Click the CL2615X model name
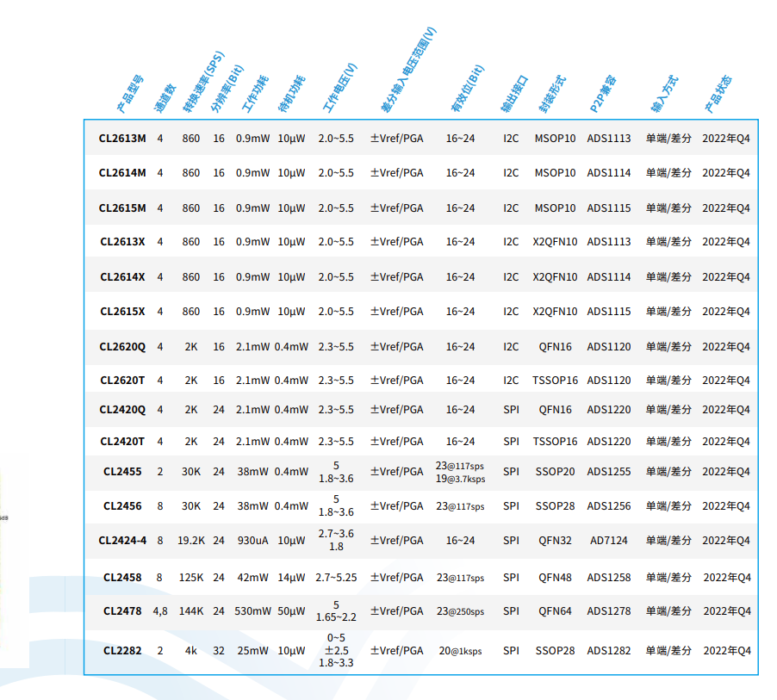The image size is (777, 700). point(122,312)
